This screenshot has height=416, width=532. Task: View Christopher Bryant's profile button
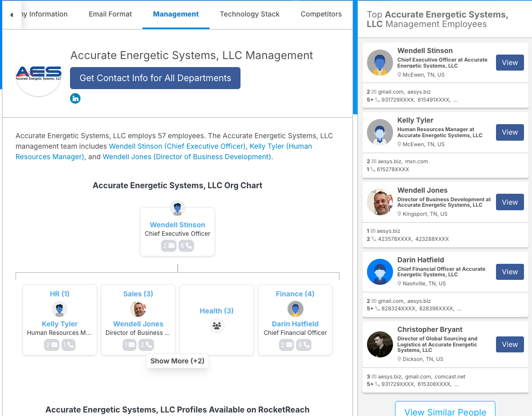pyautogui.click(x=509, y=344)
